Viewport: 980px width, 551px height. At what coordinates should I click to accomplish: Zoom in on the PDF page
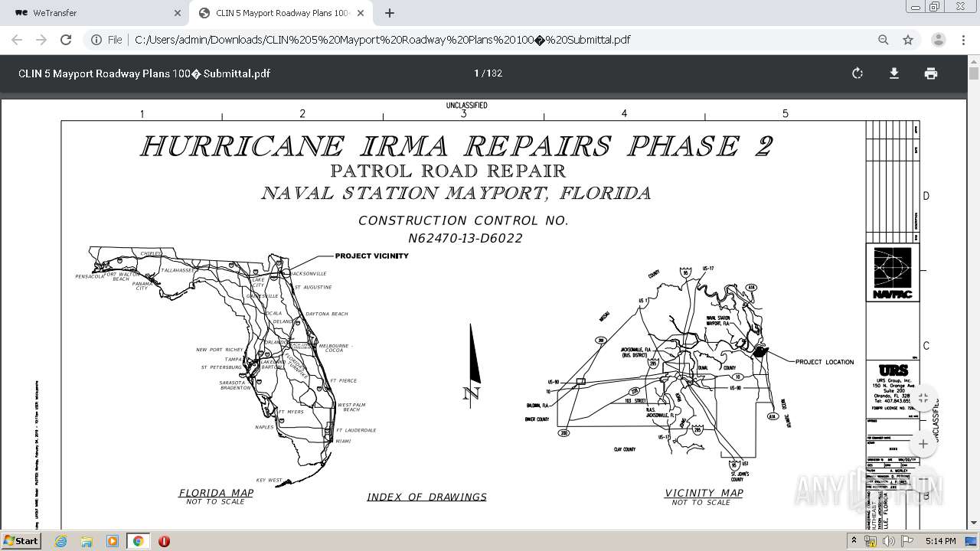[923, 444]
